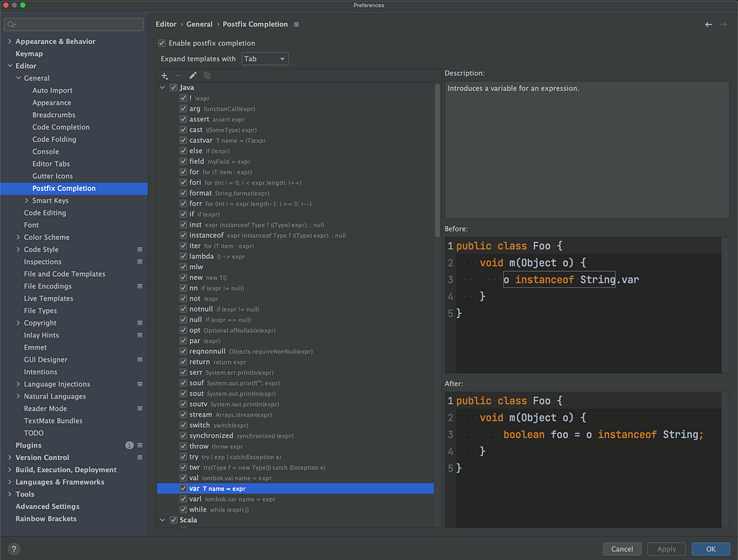Disable the notnull template checkbox
Image resolution: width=738 pixels, height=560 pixels.
click(184, 309)
